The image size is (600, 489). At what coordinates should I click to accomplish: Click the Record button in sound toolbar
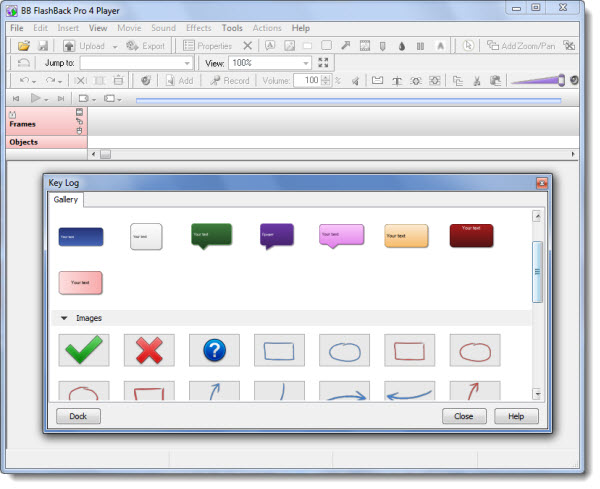pyautogui.click(x=229, y=80)
